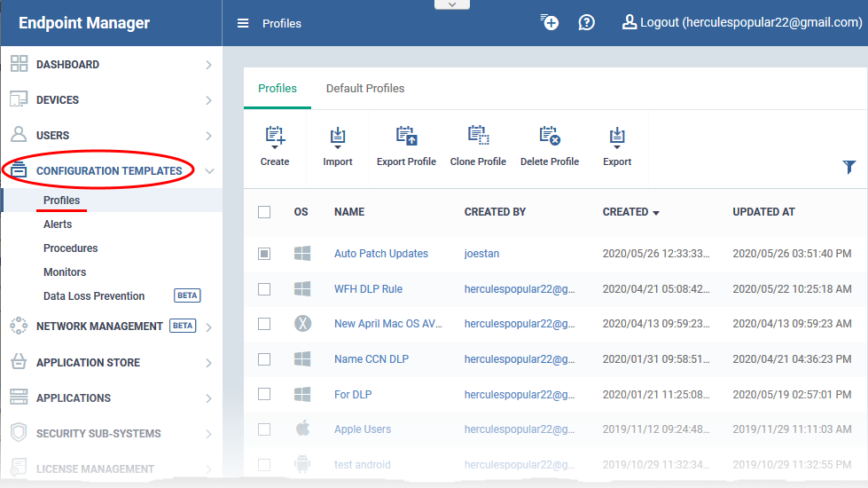Viewport: 868px width, 488px height.
Task: Check the New April Mac OS AV row checkbox
Action: pyautogui.click(x=264, y=324)
